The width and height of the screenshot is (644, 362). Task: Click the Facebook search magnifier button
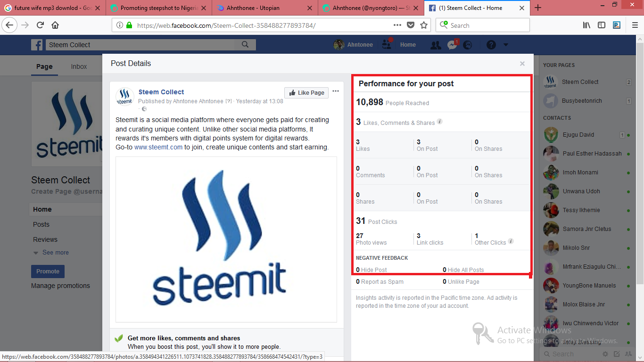point(245,45)
